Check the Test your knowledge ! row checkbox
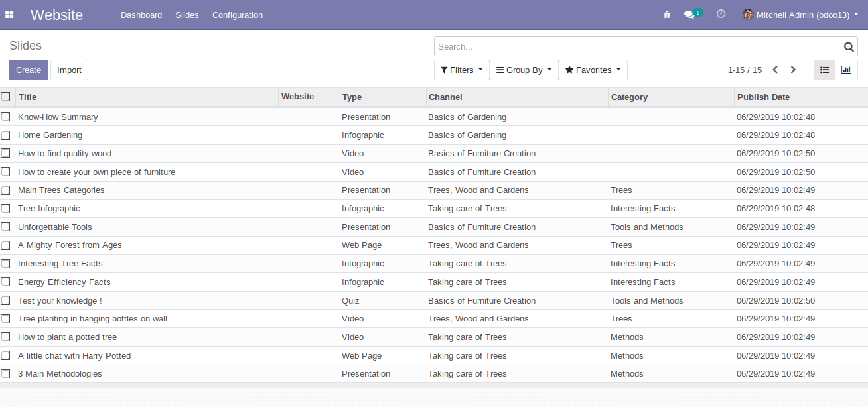This screenshot has height=407, width=868. tap(5, 301)
